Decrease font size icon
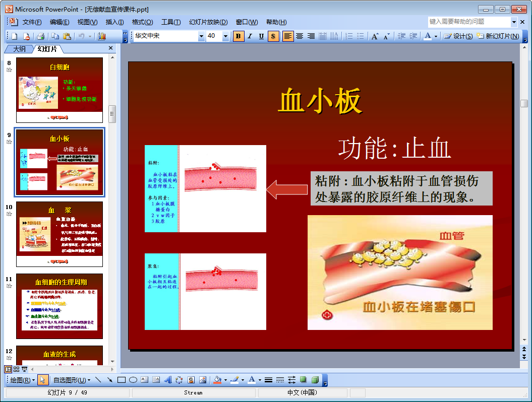 386,36
